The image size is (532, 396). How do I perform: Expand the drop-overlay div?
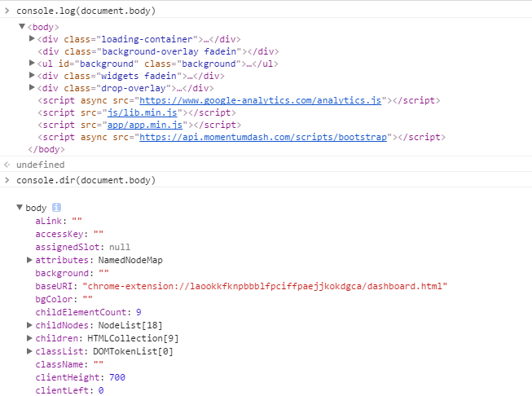(x=32, y=88)
